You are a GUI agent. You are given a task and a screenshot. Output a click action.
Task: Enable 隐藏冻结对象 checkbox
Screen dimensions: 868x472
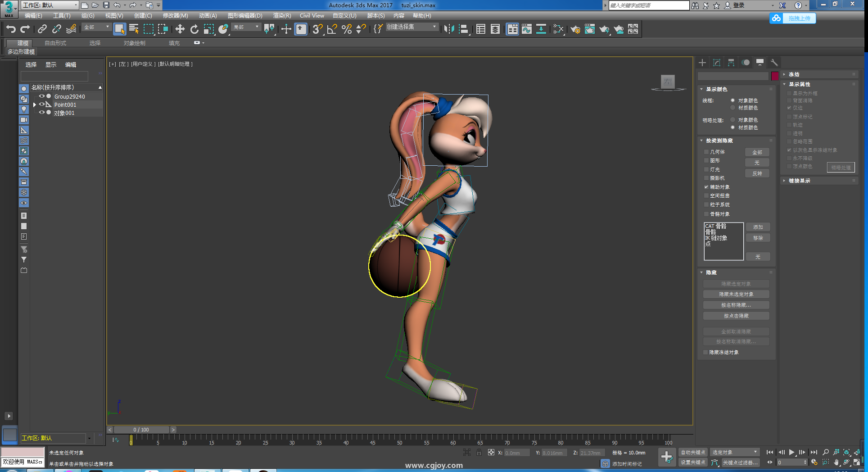pyautogui.click(x=705, y=353)
